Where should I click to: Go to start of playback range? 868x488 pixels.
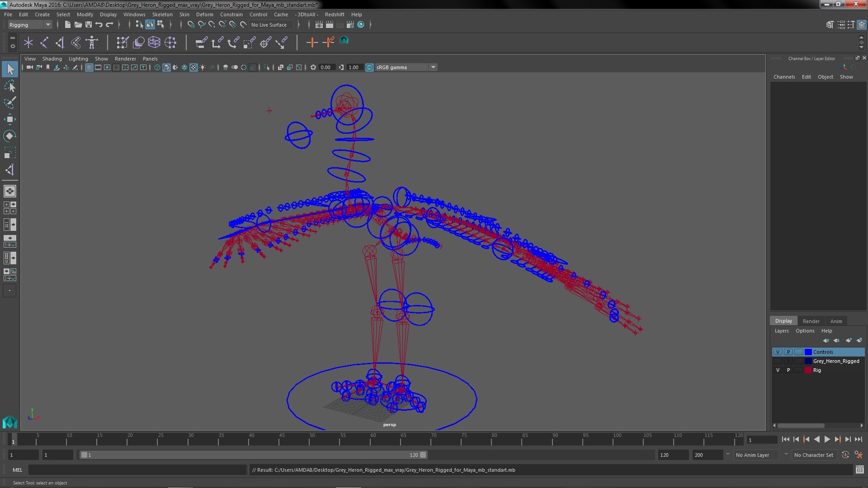click(785, 439)
